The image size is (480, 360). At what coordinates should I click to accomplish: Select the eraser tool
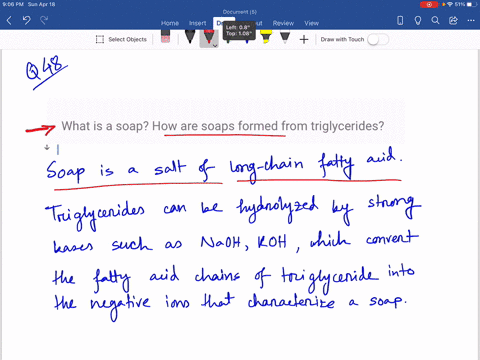[x=165, y=37]
